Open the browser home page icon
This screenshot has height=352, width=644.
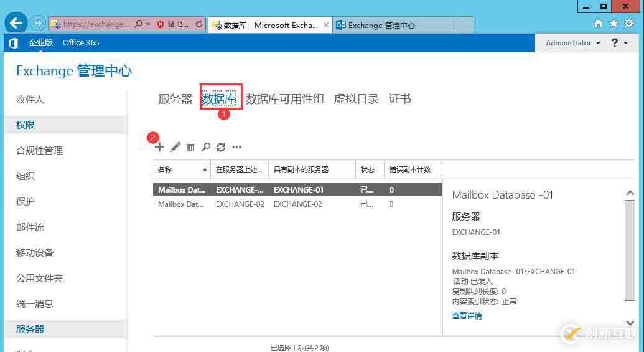click(x=599, y=24)
